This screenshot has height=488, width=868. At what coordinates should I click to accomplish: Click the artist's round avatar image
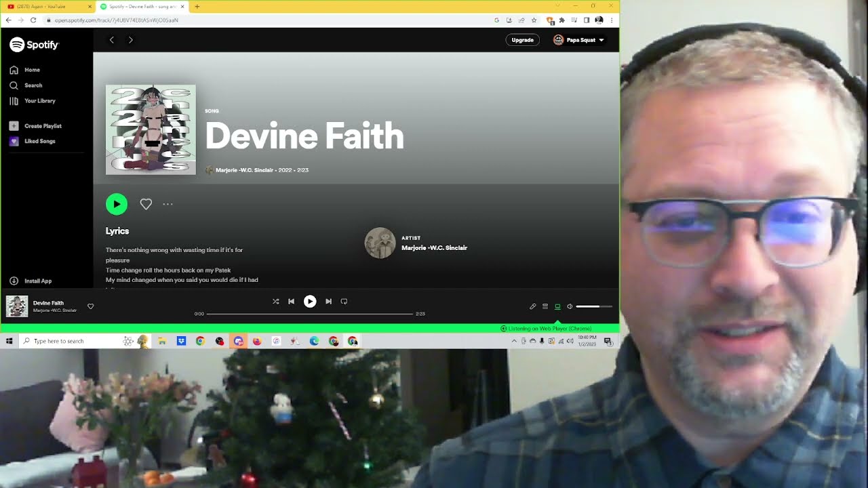point(380,243)
